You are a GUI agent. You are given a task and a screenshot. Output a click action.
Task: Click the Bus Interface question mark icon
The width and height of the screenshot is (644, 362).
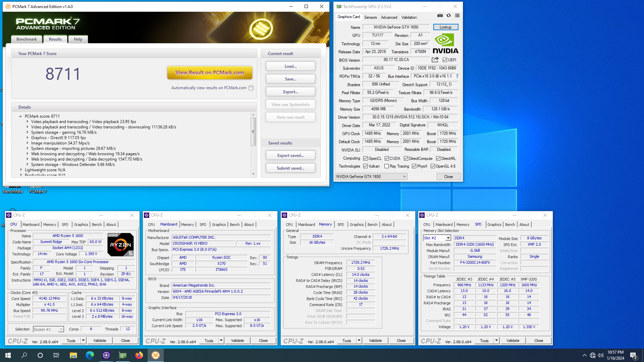coord(457,76)
